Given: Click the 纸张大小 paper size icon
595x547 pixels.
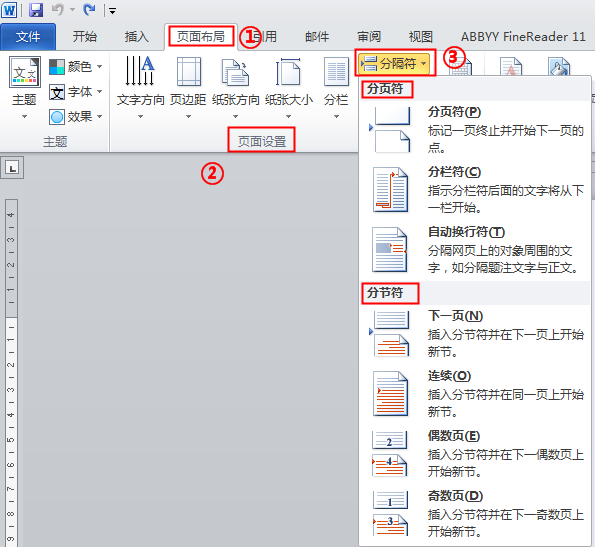Looking at the screenshot, I should [288, 72].
